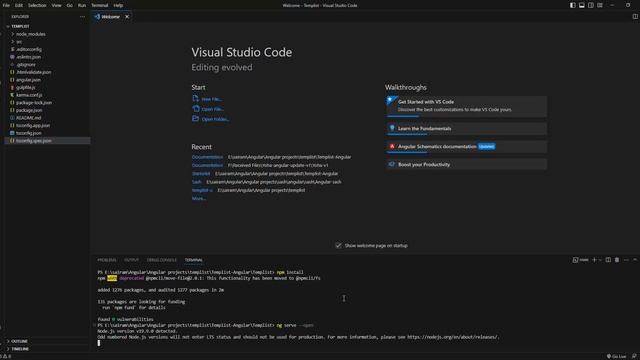Open tsconfig.app.json in the explorer
Screen dimensions: 640x360
tap(33, 125)
